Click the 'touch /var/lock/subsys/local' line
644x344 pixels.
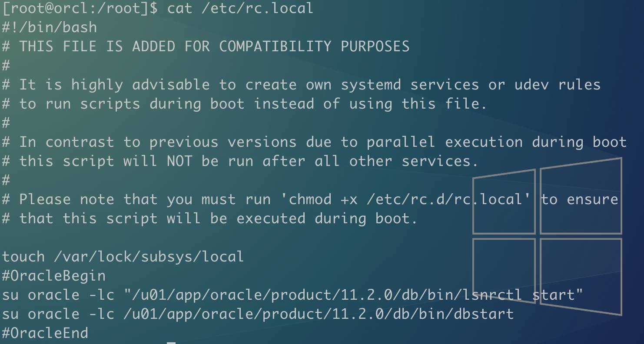coord(123,257)
